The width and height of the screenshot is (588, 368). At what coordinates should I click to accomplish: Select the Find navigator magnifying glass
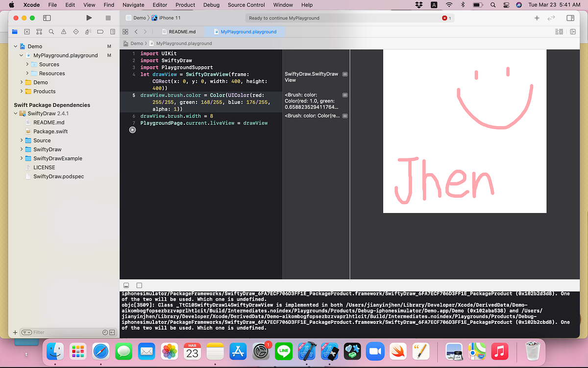tap(51, 31)
